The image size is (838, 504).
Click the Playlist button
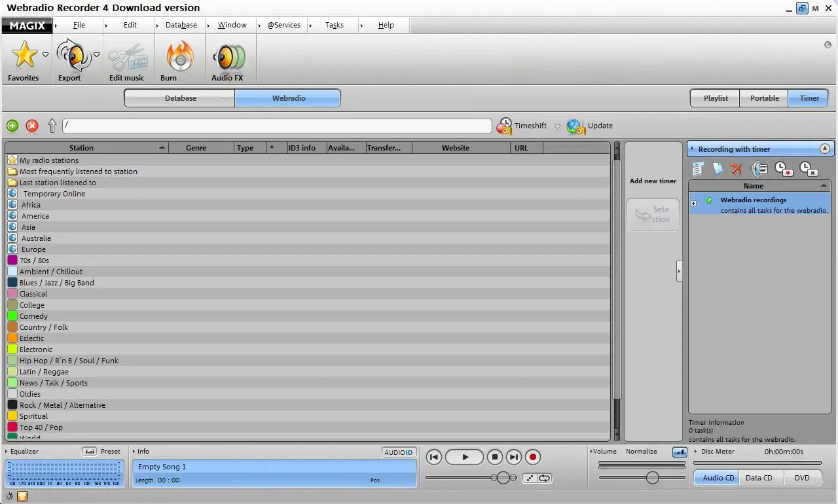click(716, 98)
